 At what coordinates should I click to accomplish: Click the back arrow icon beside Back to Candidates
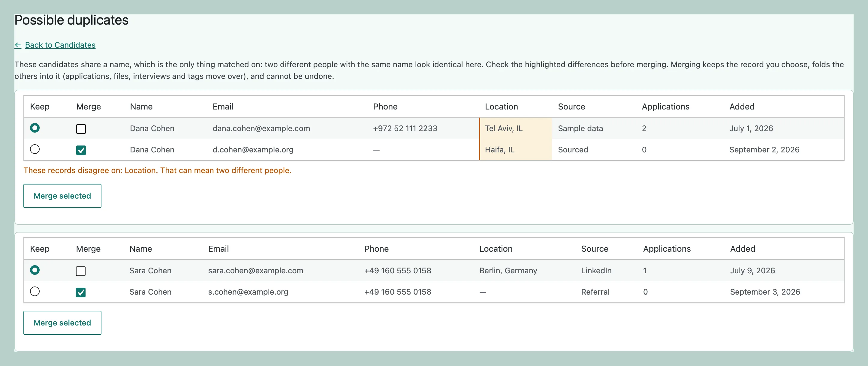18,45
